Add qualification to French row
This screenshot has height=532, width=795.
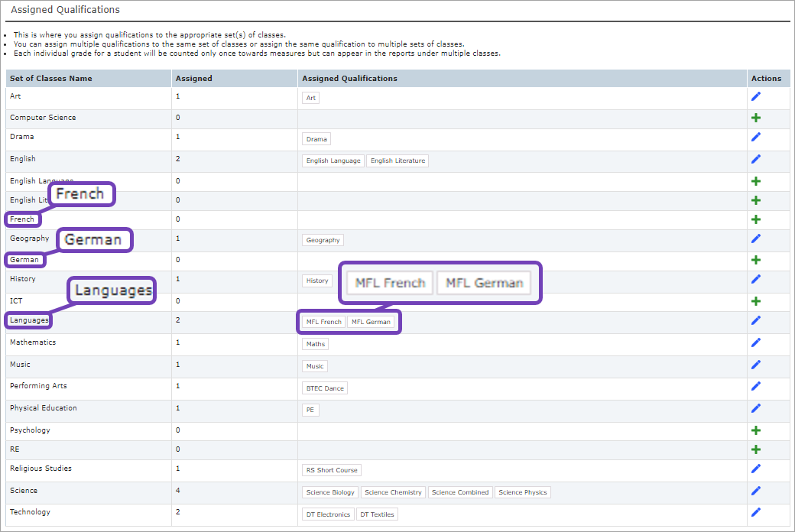(756, 219)
